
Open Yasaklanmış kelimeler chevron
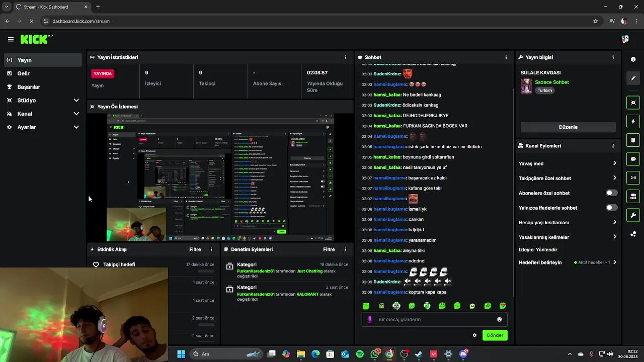point(614,237)
